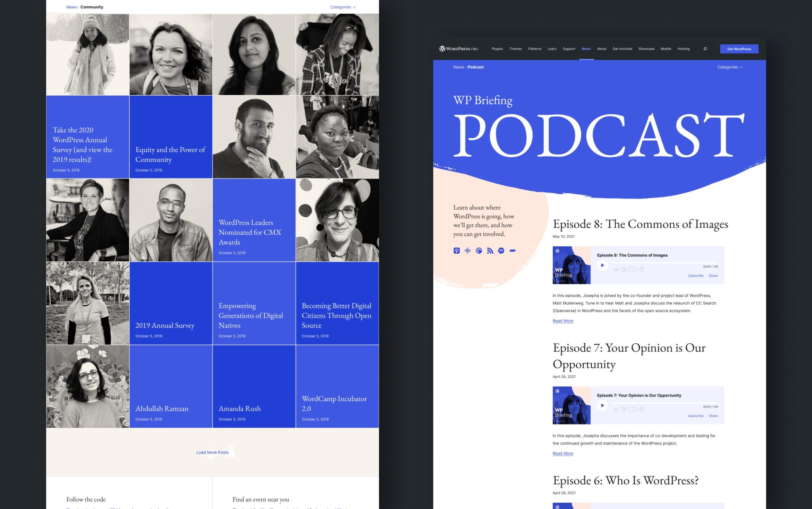
Task: Click the search magnifier in navigation
Action: (705, 49)
